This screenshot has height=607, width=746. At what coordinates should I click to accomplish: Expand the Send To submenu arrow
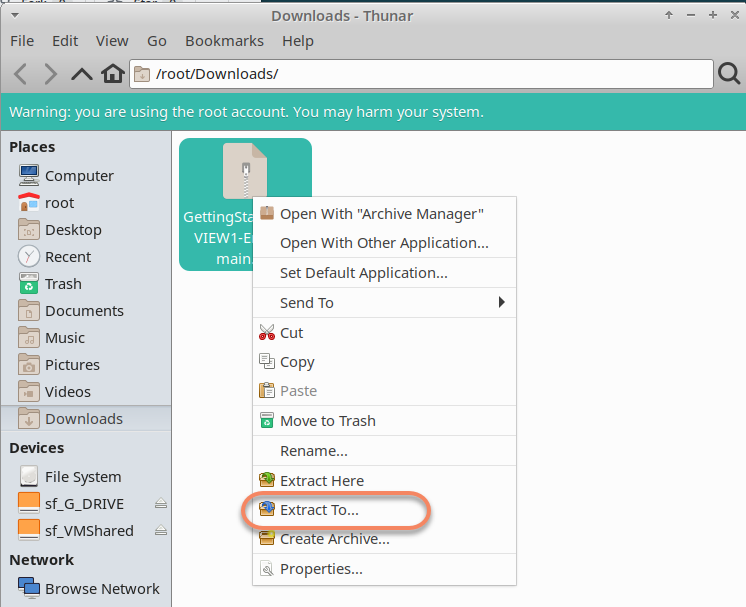tap(501, 302)
